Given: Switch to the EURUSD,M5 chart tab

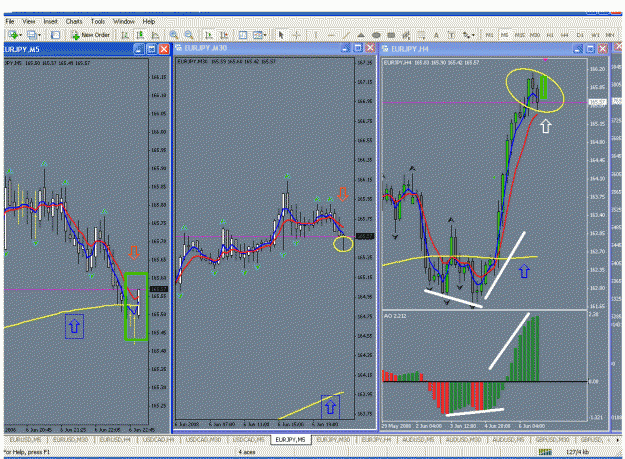Looking at the screenshot, I should tap(25, 439).
